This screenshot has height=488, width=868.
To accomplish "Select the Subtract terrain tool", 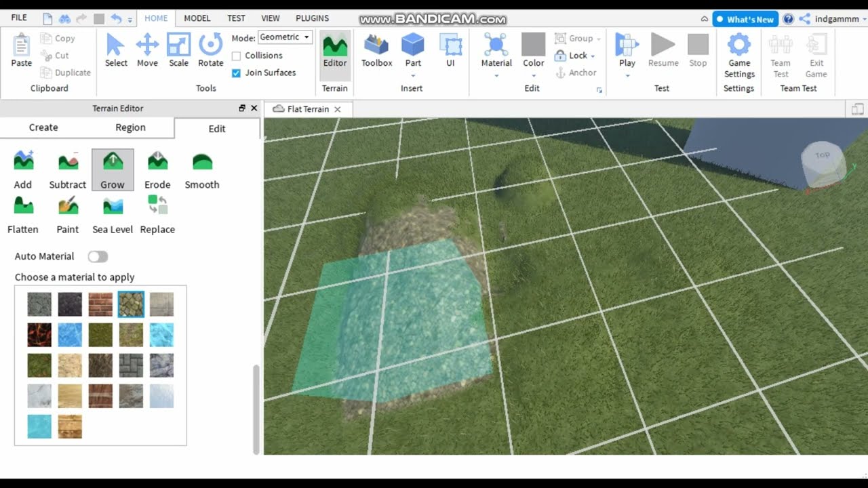I will (x=68, y=170).
